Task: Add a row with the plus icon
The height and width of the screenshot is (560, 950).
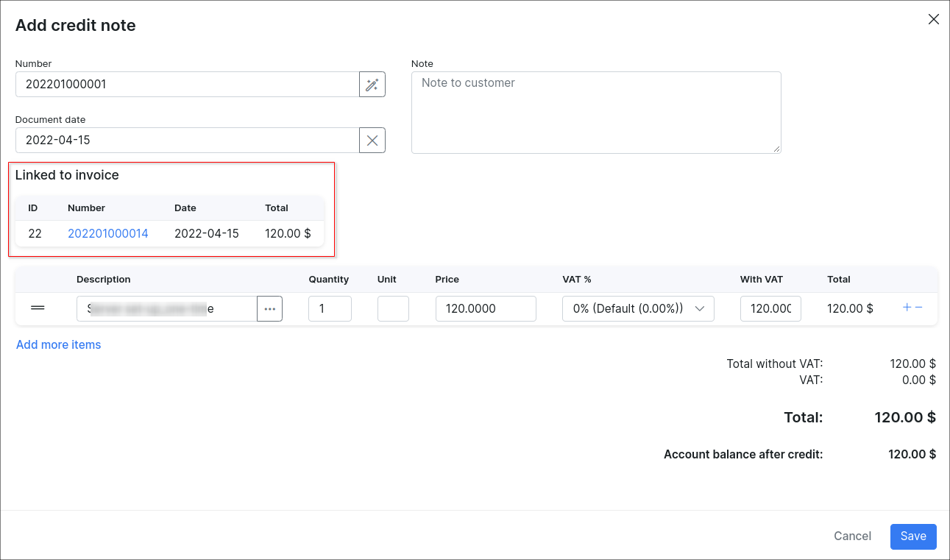Action: tap(907, 308)
